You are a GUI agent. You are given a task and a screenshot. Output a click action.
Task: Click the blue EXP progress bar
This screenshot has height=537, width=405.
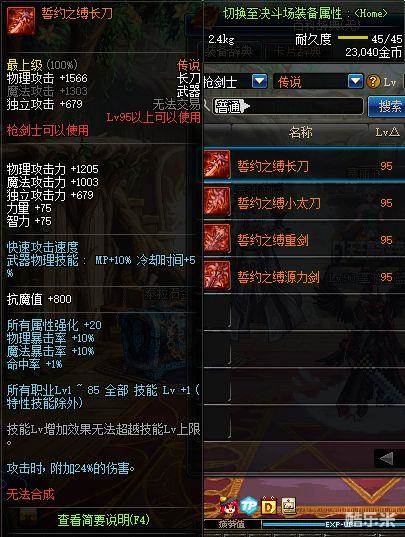click(x=333, y=524)
